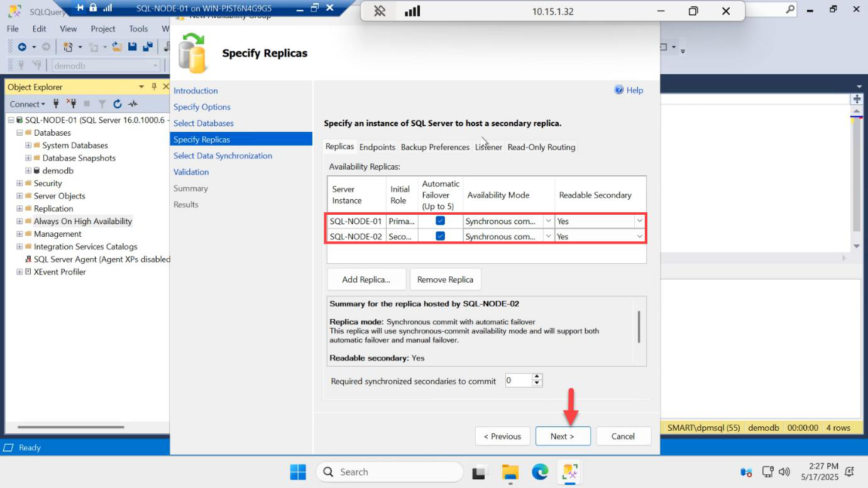The width and height of the screenshot is (868, 488).
Task: Switch to the Read-Only Routing tab
Action: (541, 147)
